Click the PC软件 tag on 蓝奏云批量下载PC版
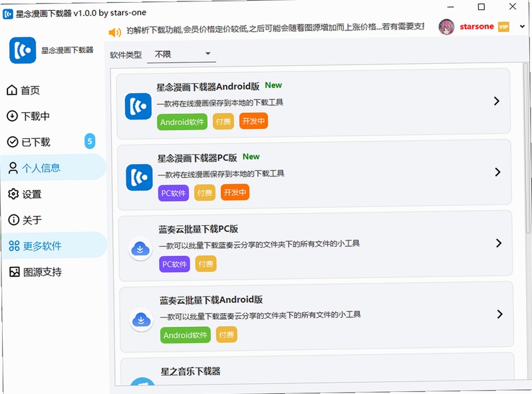This screenshot has height=394, width=532. coord(174,264)
